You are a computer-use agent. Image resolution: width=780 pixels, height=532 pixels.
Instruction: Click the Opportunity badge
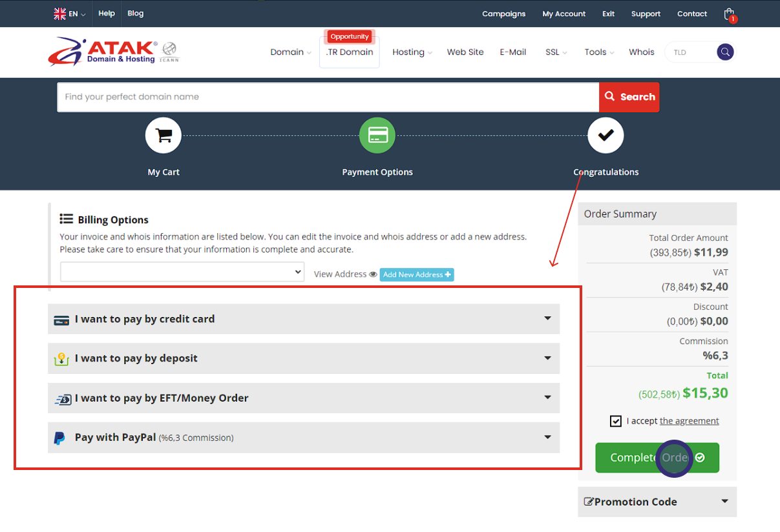pyautogui.click(x=350, y=37)
